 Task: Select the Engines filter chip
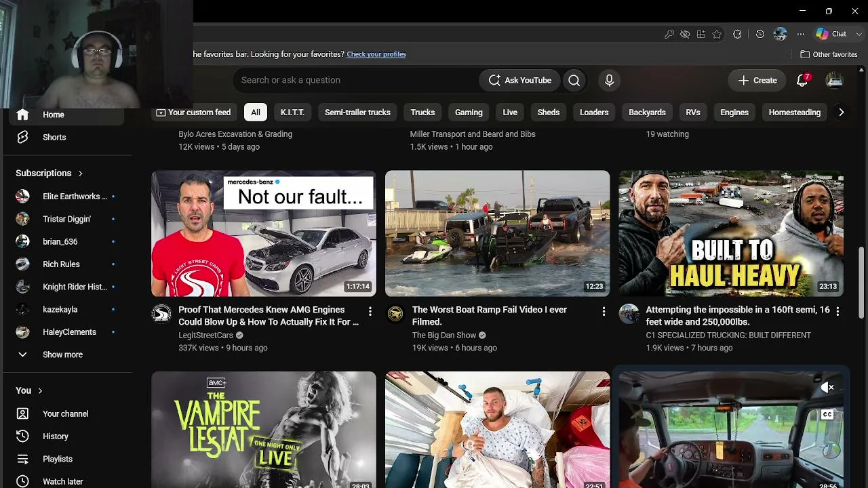pos(734,113)
